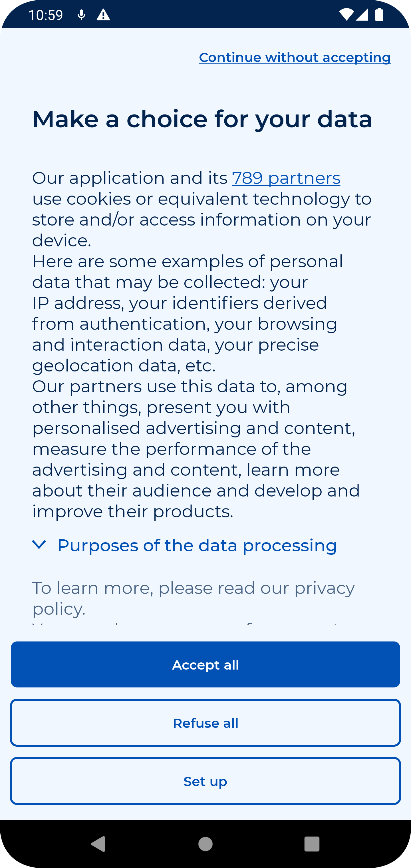Tap the Android home circle icon
This screenshot has height=868, width=411.
click(x=205, y=844)
